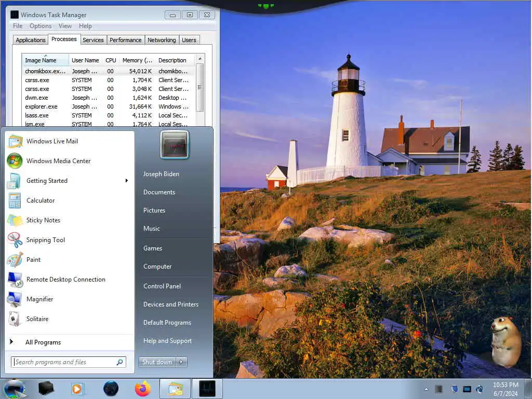Viewport: 532px width, 399px height.
Task: Click the clock showing 10:53 PM
Action: click(506, 385)
